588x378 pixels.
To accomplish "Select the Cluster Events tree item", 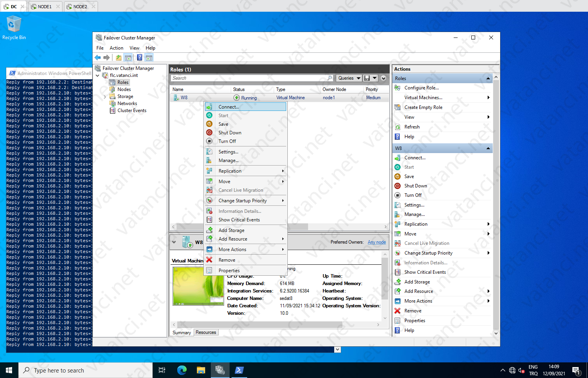I will coord(132,111).
